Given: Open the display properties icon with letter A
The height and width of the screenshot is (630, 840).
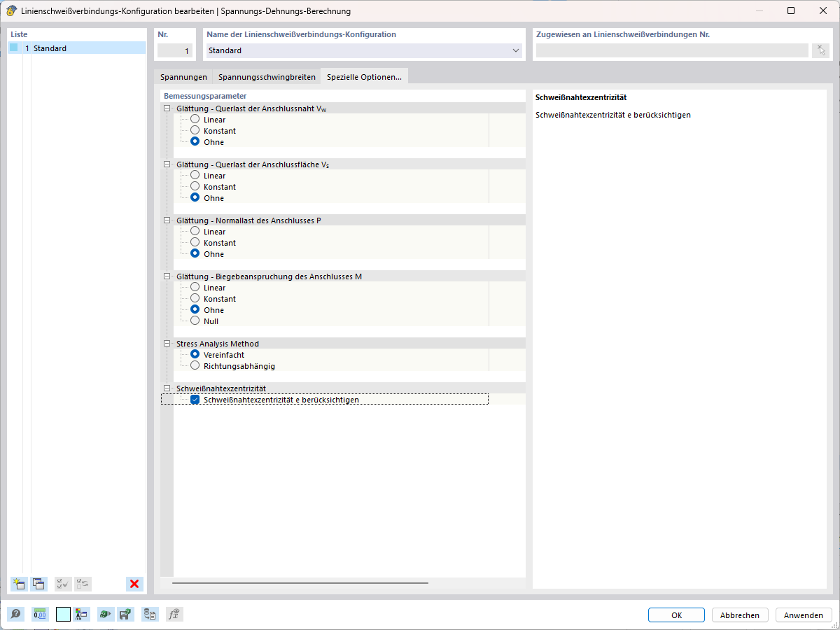Looking at the screenshot, I should pyautogui.click(x=83, y=615).
